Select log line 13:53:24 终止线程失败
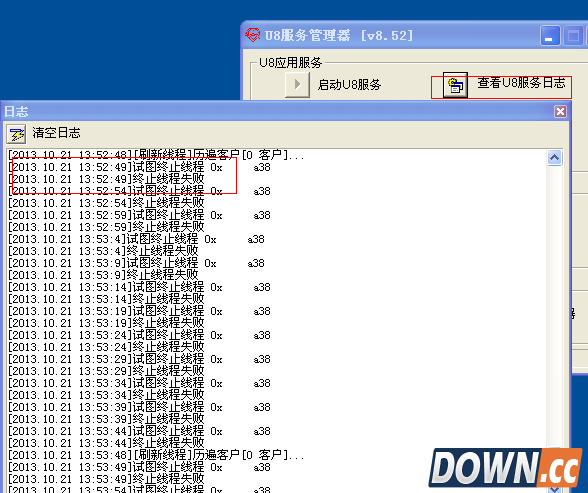588x493 pixels. (x=106, y=347)
